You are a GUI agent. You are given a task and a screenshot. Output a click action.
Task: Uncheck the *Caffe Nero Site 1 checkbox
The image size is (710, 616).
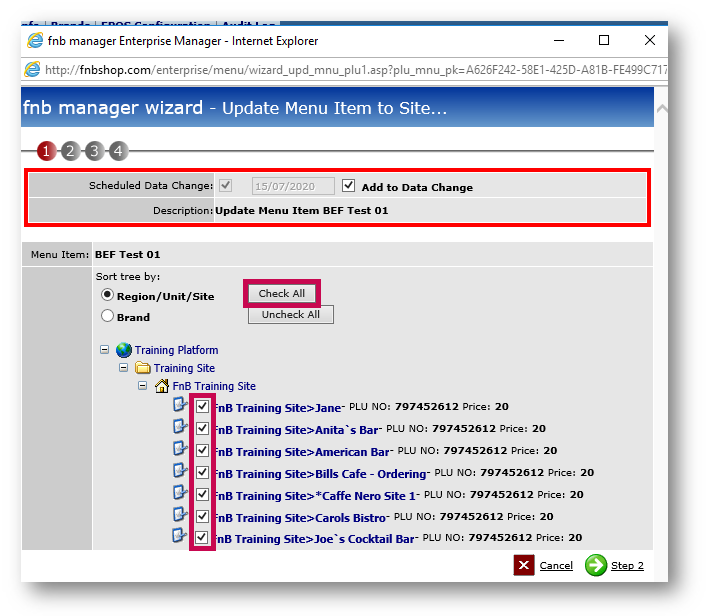click(202, 494)
